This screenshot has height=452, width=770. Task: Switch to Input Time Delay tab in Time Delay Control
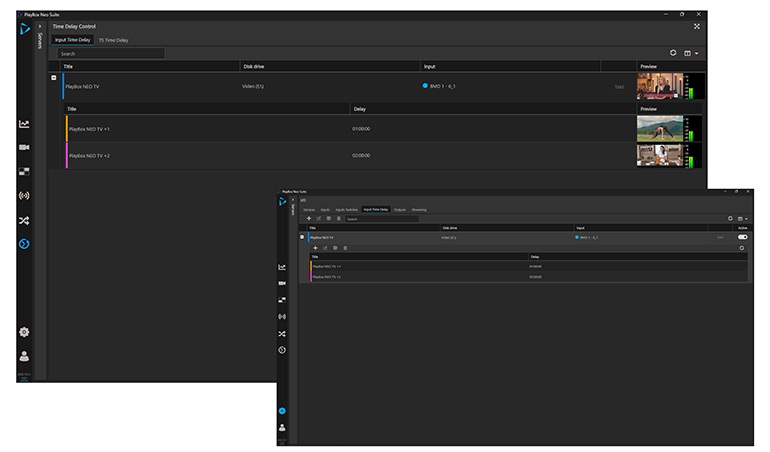[73, 40]
